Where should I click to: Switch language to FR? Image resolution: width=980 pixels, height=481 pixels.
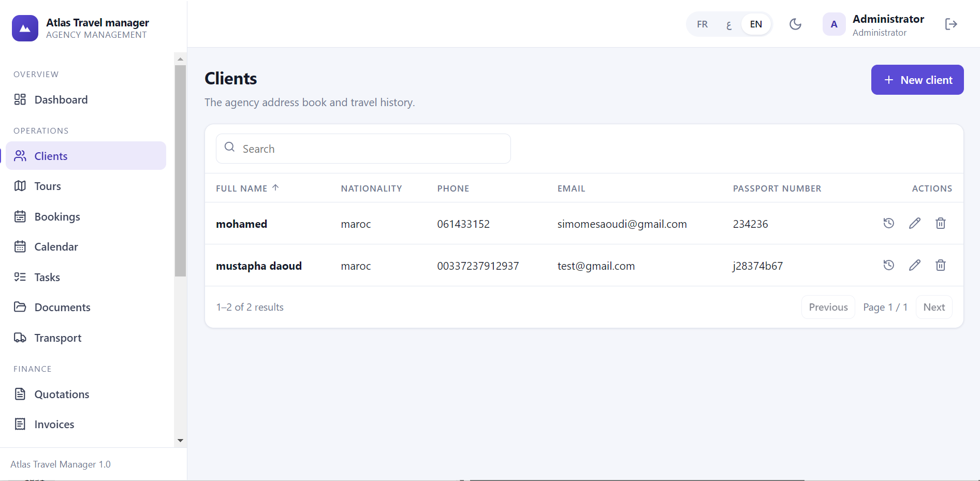[x=702, y=24]
